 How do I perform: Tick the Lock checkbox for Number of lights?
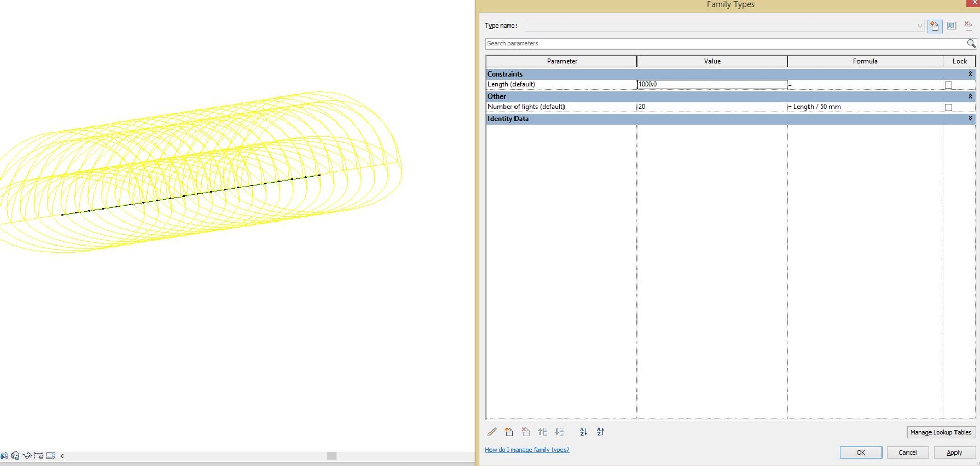(x=948, y=108)
